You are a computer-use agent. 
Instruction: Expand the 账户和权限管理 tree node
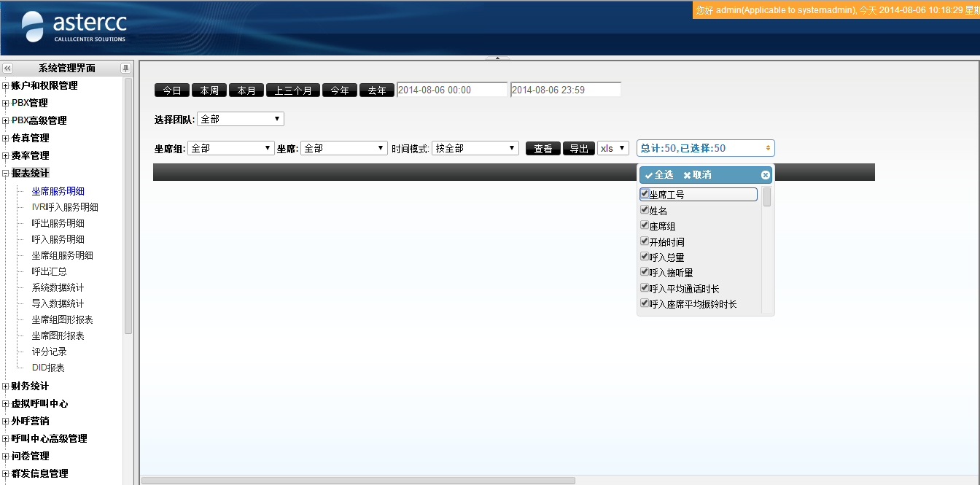coord(6,86)
